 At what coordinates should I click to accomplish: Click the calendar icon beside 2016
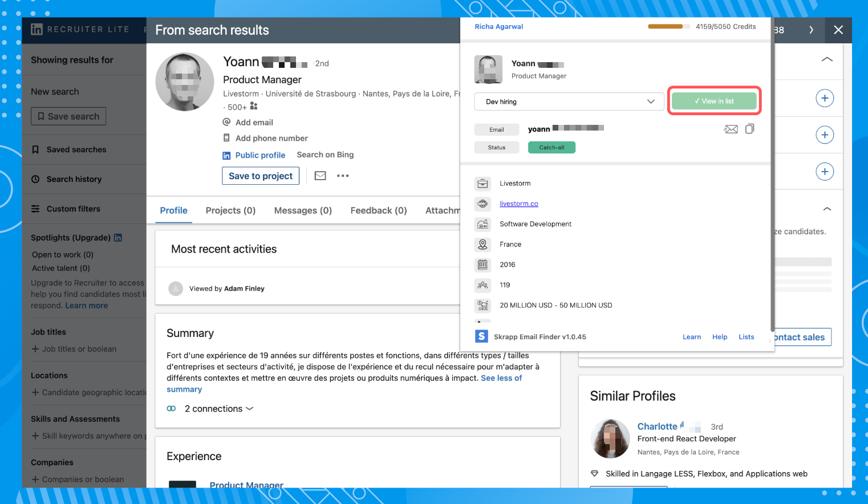pyautogui.click(x=482, y=265)
